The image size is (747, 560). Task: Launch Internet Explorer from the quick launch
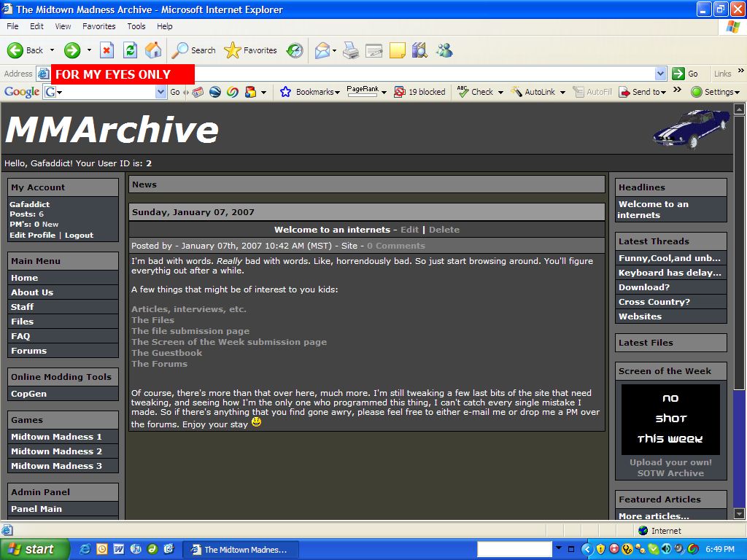tap(86, 549)
